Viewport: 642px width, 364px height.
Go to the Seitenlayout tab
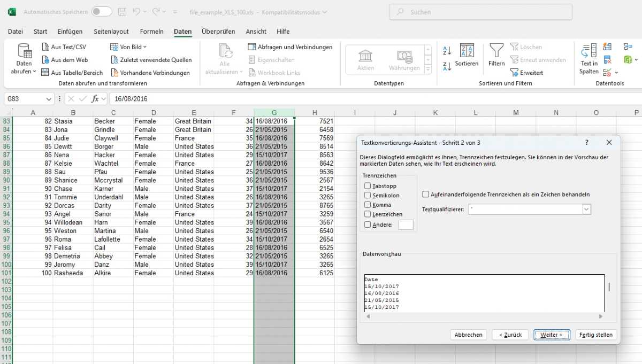(x=111, y=32)
